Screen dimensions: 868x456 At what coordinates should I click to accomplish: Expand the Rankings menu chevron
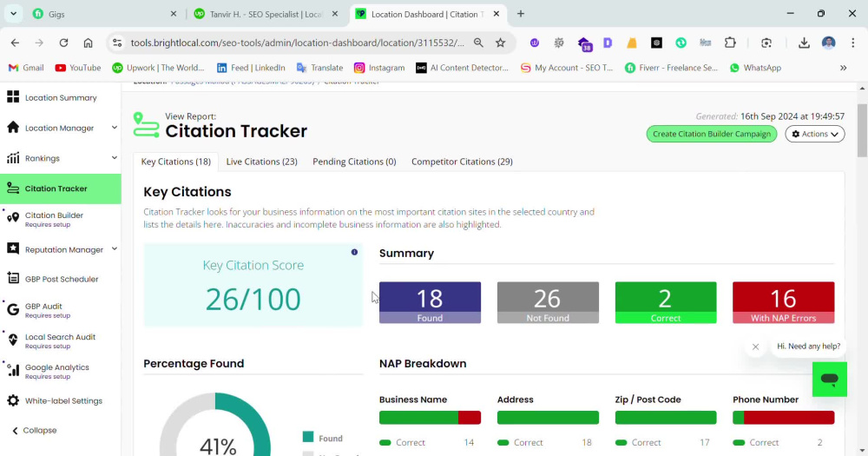114,158
